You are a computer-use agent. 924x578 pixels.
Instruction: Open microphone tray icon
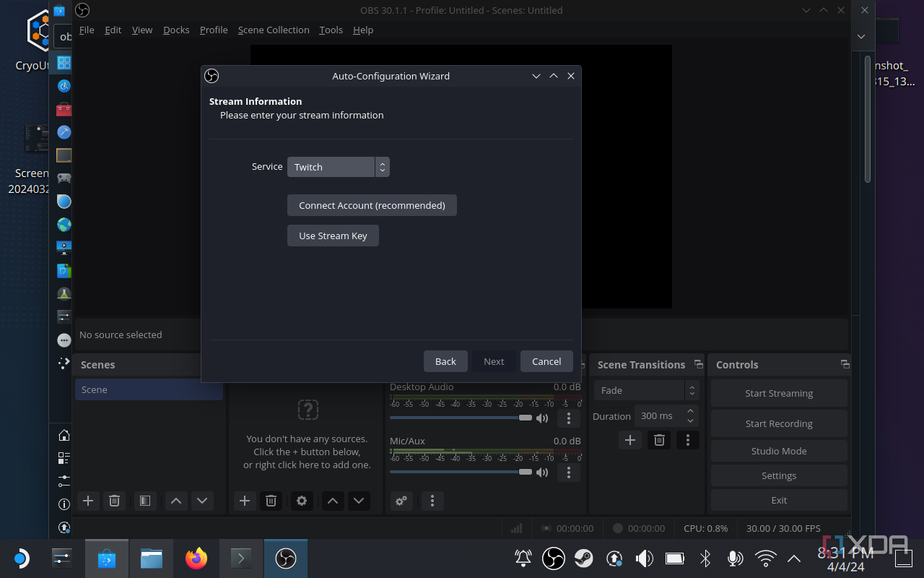pyautogui.click(x=735, y=558)
